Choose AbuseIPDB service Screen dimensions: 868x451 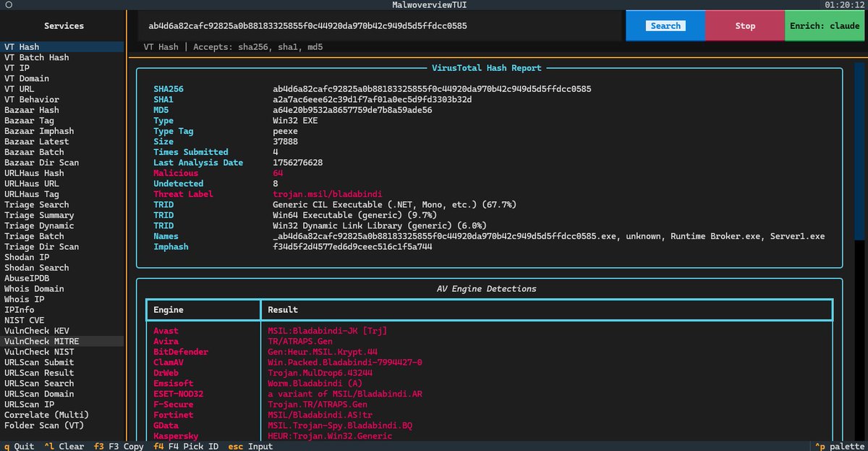tap(63, 278)
